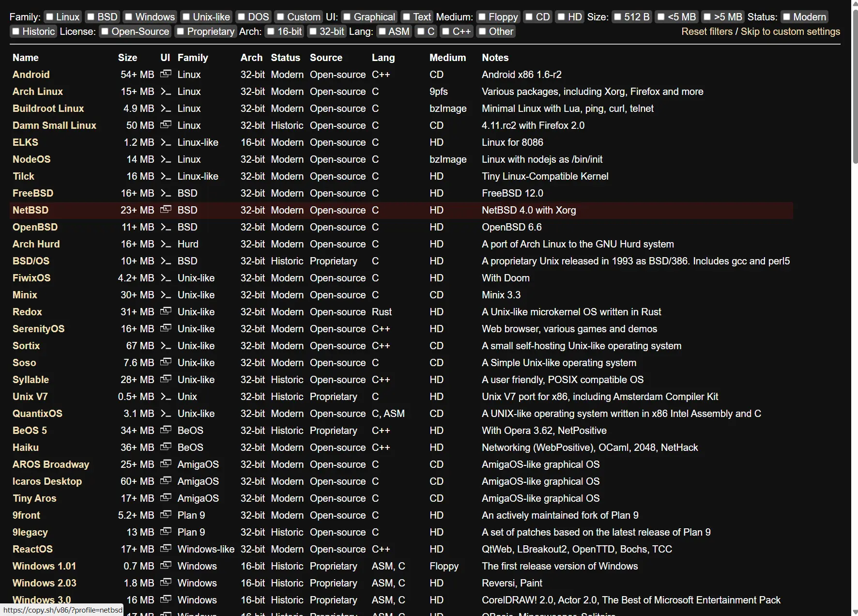Click the terminal icon in Arch Hurd row
This screenshot has height=616, width=858.
pos(166,244)
